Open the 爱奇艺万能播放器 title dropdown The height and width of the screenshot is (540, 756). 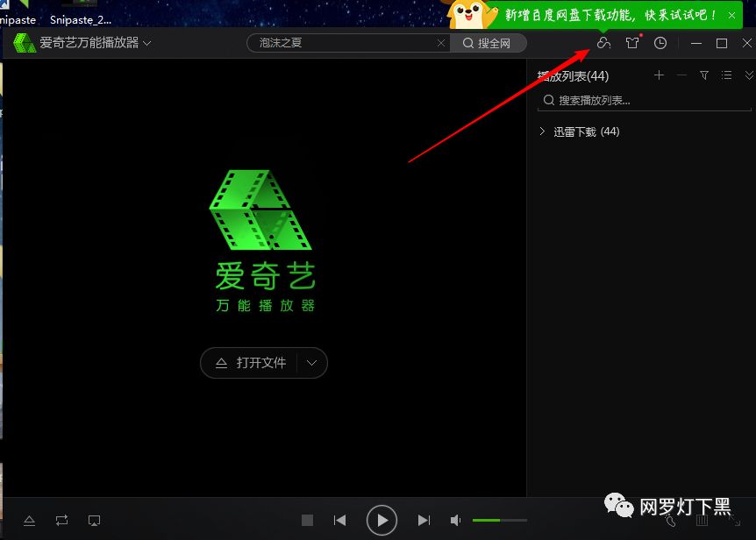(x=147, y=42)
